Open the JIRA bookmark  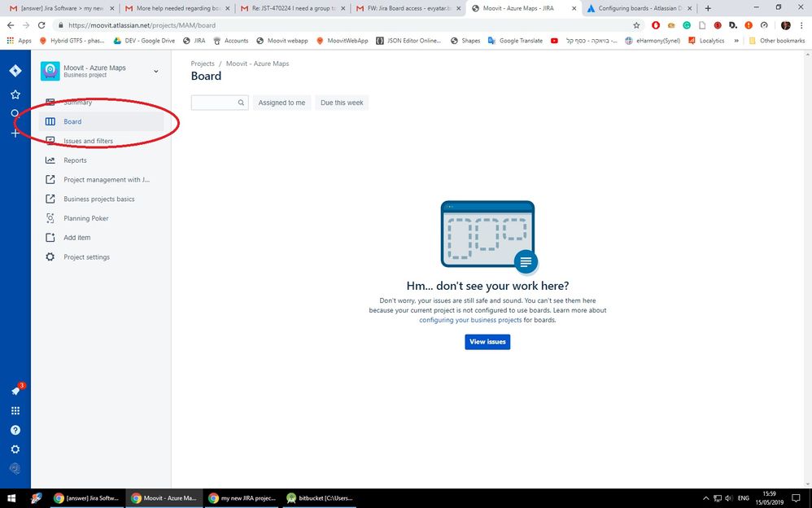point(194,41)
